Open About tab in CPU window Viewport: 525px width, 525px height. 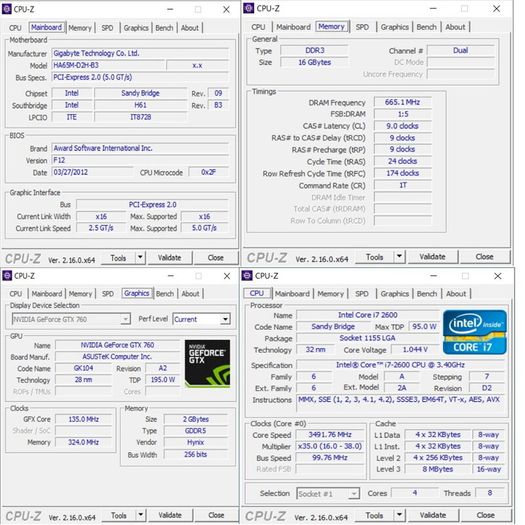click(x=456, y=294)
